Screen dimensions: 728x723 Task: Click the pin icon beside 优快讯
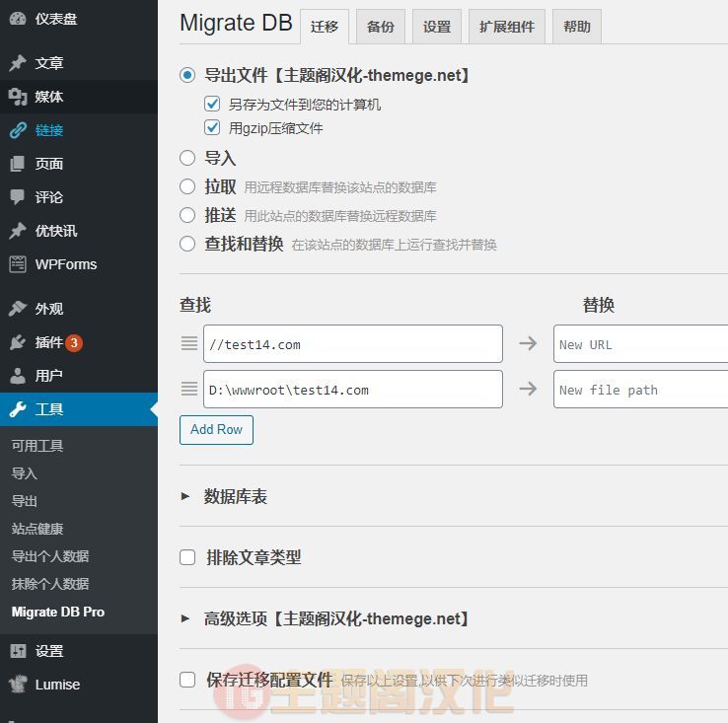coord(18,231)
